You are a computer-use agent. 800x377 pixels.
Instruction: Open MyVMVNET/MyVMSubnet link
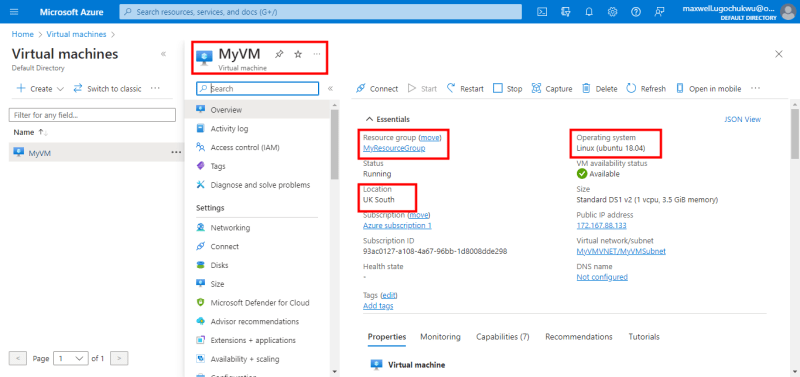tap(621, 252)
